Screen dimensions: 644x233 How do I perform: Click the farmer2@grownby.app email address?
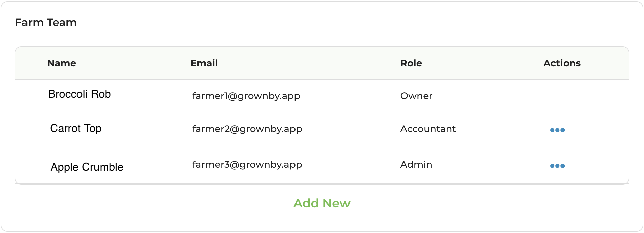pos(247,129)
